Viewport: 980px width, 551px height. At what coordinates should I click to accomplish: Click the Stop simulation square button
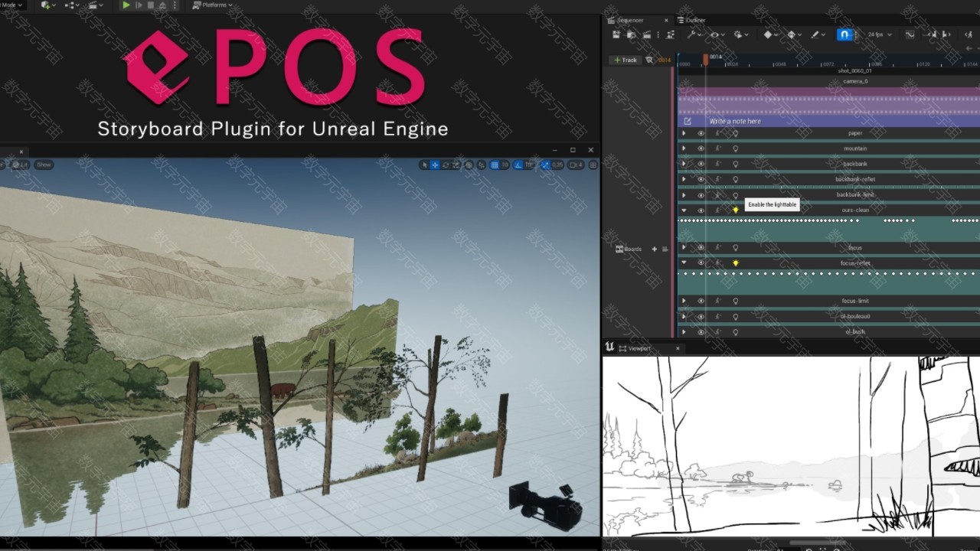coord(150,5)
